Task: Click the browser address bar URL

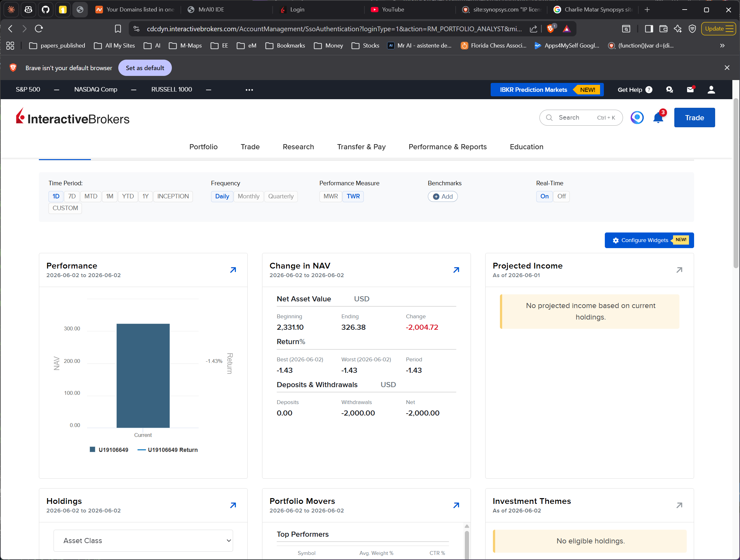Action: 334,29
